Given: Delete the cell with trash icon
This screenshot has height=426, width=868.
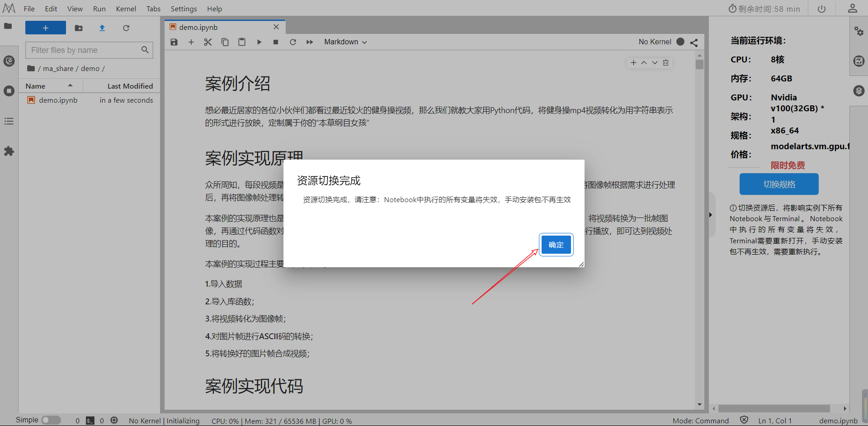Looking at the screenshot, I should 665,63.
